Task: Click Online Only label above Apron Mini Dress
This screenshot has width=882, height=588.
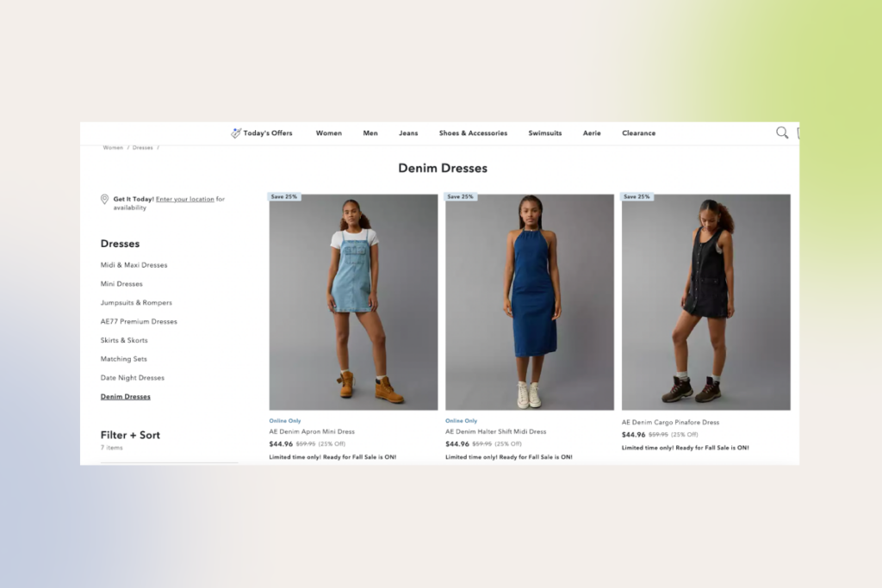Action: pyautogui.click(x=285, y=420)
